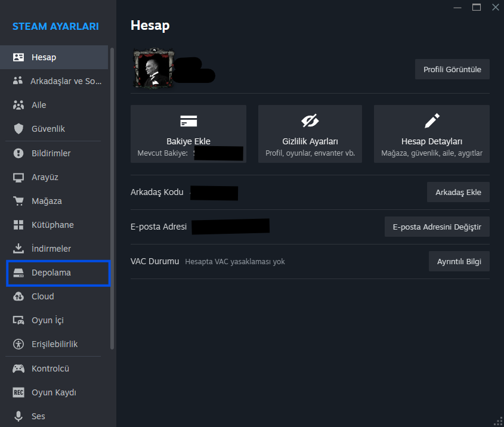Click the Hesap page heading
The image size is (504, 427).
pyautogui.click(x=150, y=26)
